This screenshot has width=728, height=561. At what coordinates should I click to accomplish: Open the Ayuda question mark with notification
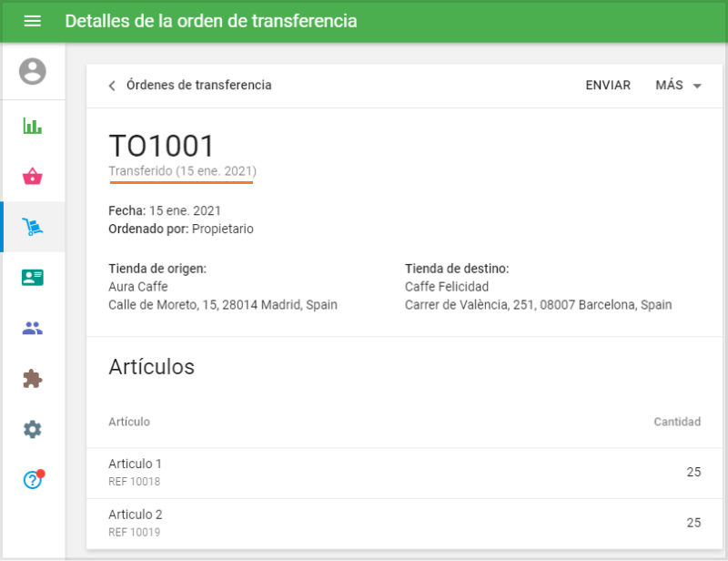32,478
